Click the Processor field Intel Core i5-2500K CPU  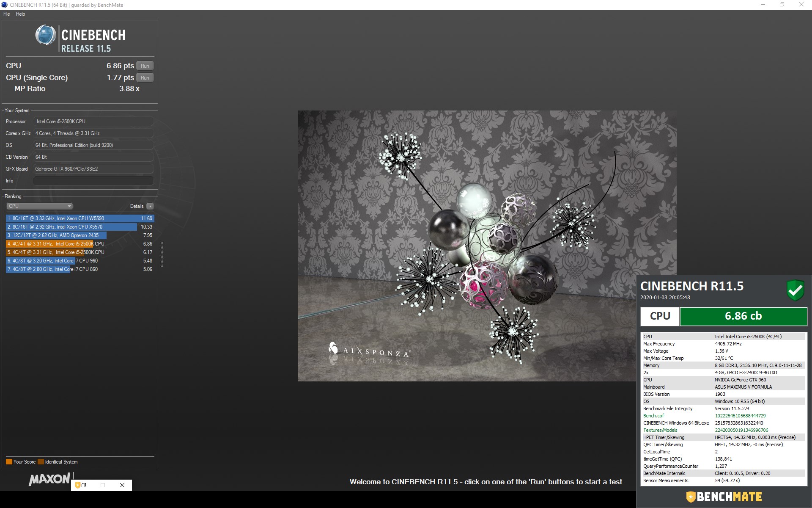pyautogui.click(x=93, y=121)
